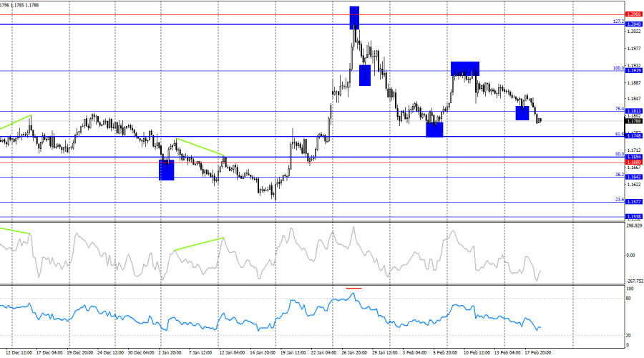Select the wide blue rectangle at 1.1919 level

coord(464,69)
